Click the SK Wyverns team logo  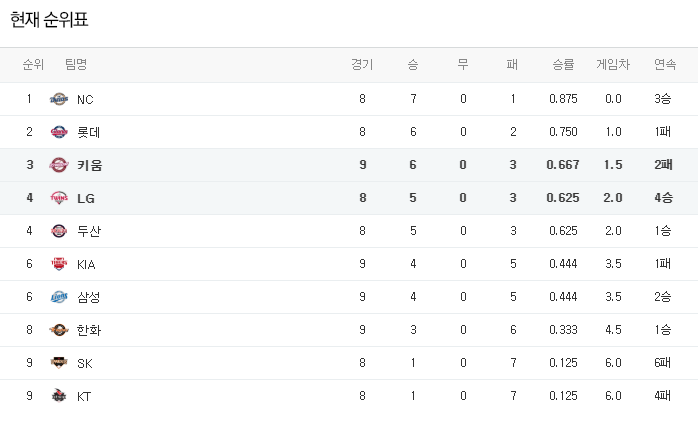point(59,362)
